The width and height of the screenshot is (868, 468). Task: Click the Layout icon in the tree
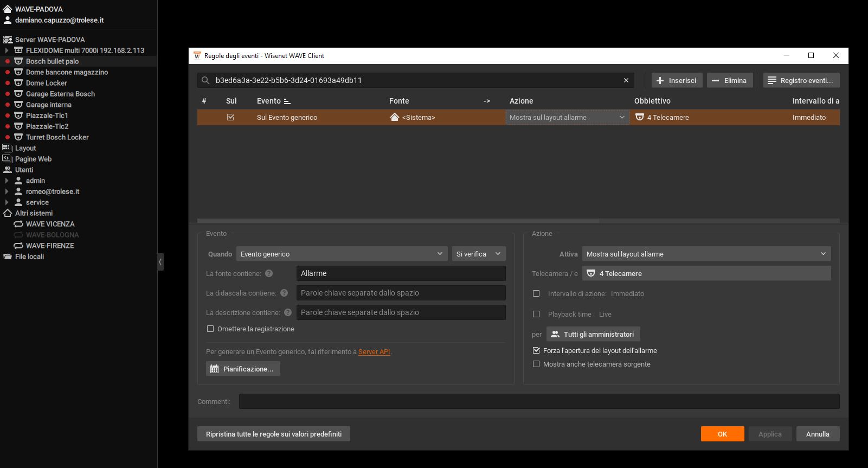coord(8,148)
